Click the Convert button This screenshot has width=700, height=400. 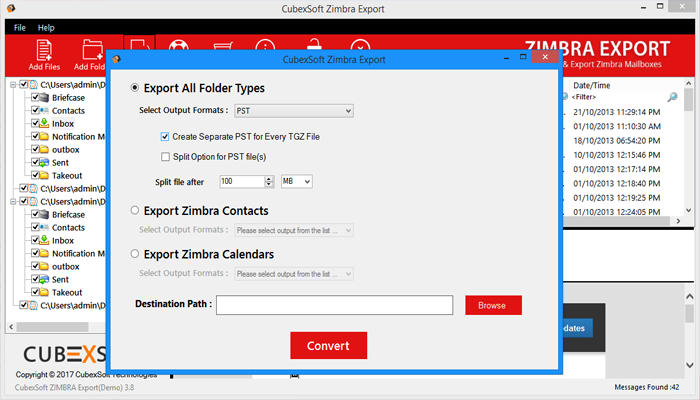[x=329, y=346]
